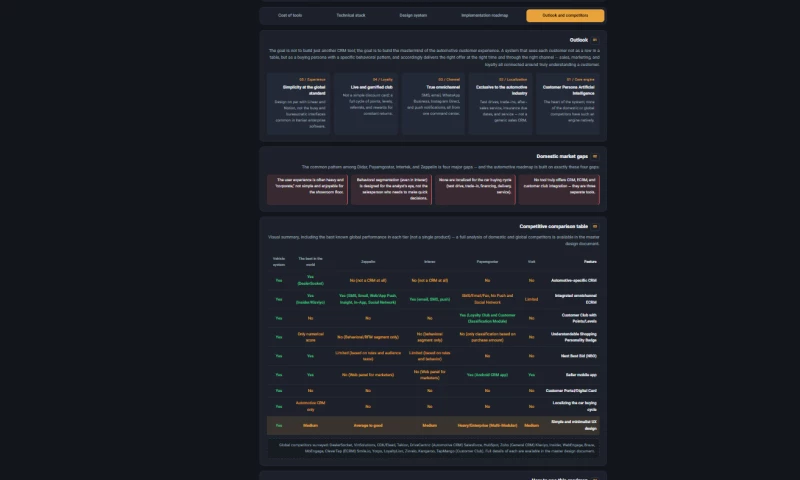Open the Customer Persona Artificial Intelligence card
Screen dimensions: 800x480
point(567,104)
